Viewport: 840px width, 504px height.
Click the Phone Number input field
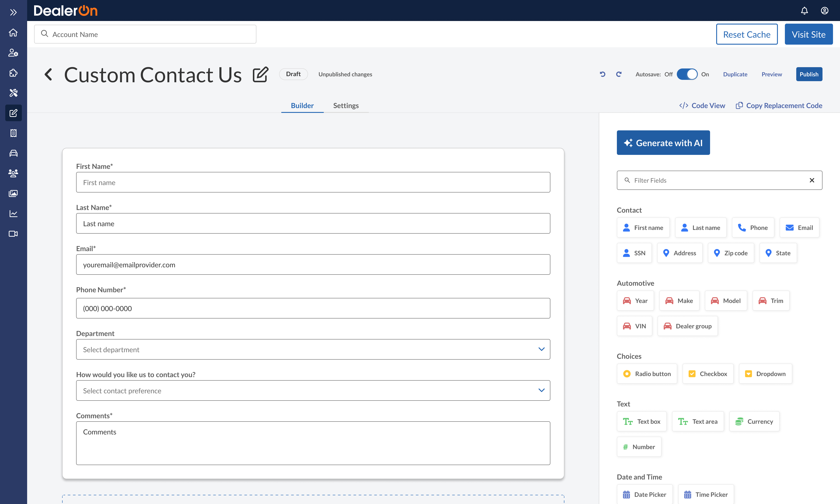click(313, 308)
